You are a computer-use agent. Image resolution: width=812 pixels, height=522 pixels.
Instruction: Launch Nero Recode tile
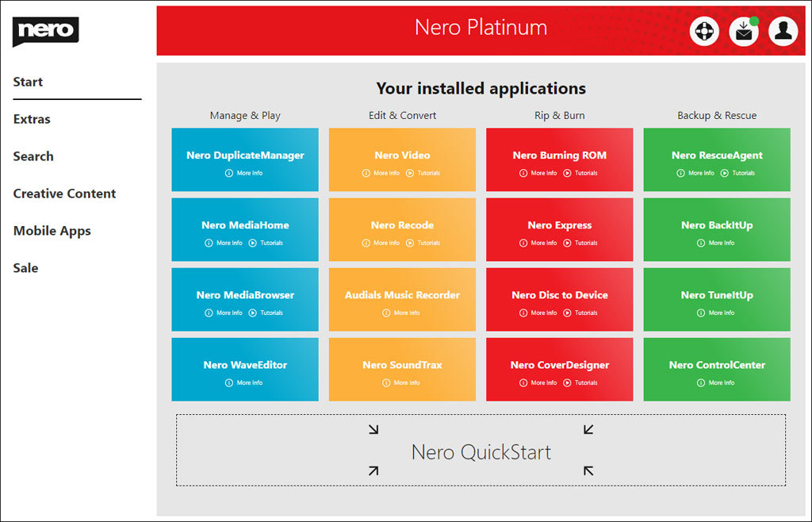402,225
